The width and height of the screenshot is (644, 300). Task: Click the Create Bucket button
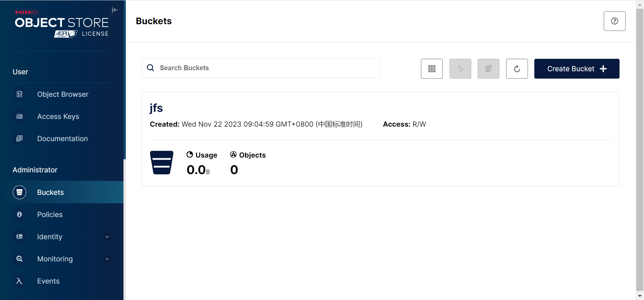577,69
